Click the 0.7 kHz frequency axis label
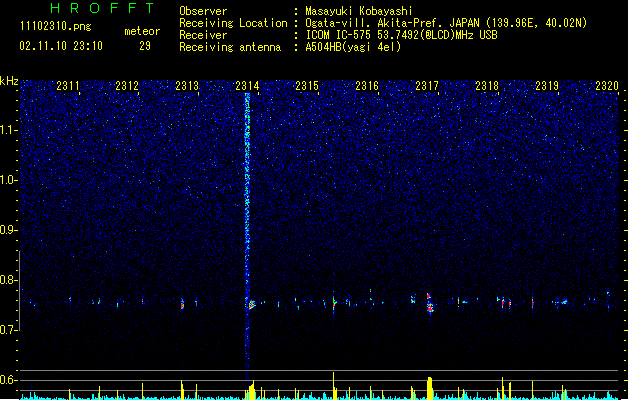 (x=8, y=330)
